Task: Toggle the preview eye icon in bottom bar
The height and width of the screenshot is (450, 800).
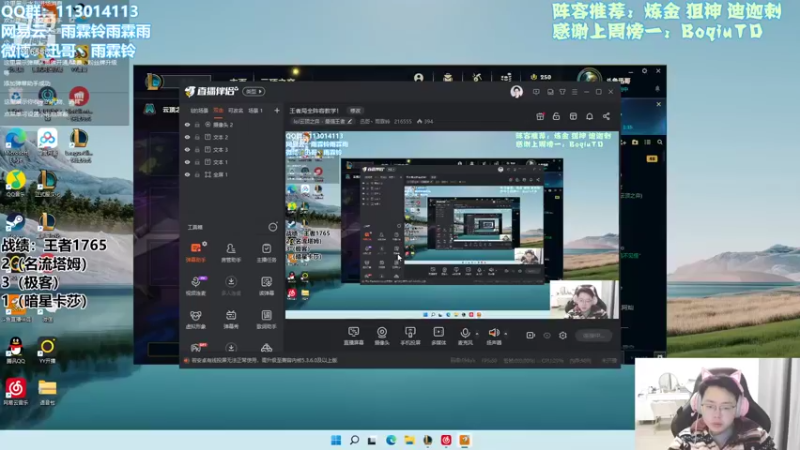Action: [547, 335]
